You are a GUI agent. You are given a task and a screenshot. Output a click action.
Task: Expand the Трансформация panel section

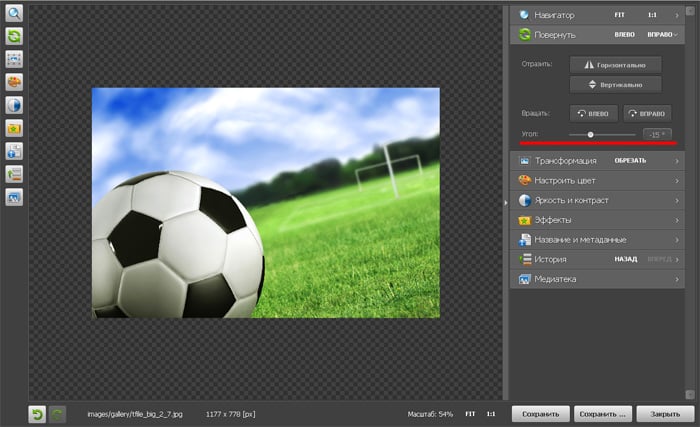566,160
